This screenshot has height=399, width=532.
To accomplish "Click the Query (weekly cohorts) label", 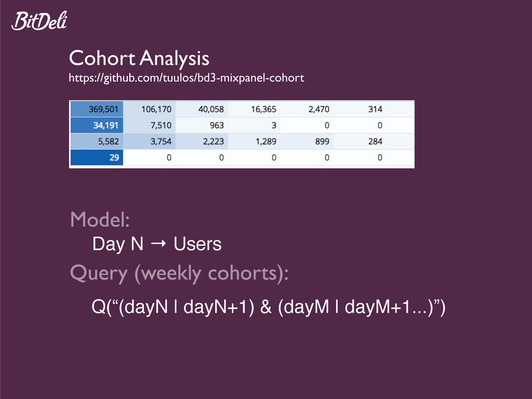I will pyautogui.click(x=179, y=273).
